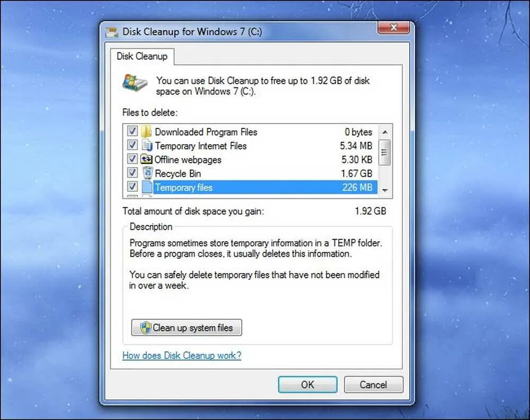Click the file list scrollbar thumb
Screen dimensions: 530x420
(385, 153)
